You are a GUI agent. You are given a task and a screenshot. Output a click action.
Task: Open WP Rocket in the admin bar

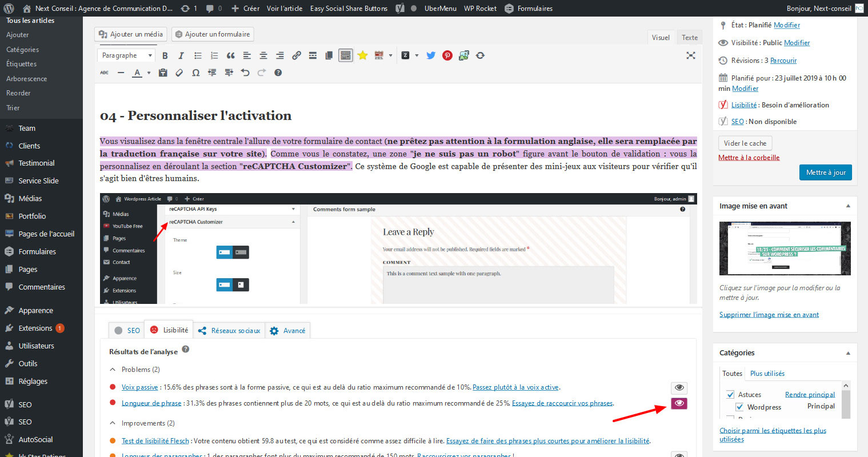pyautogui.click(x=480, y=9)
